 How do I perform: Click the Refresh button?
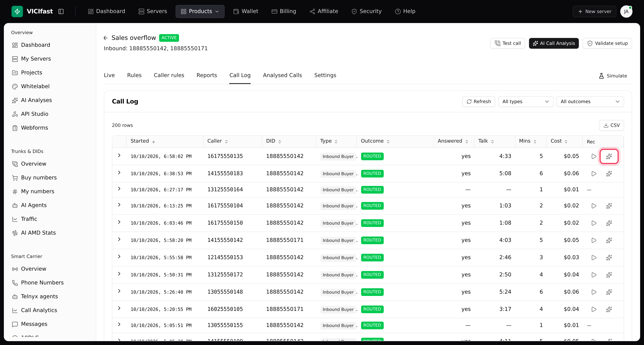click(x=479, y=102)
